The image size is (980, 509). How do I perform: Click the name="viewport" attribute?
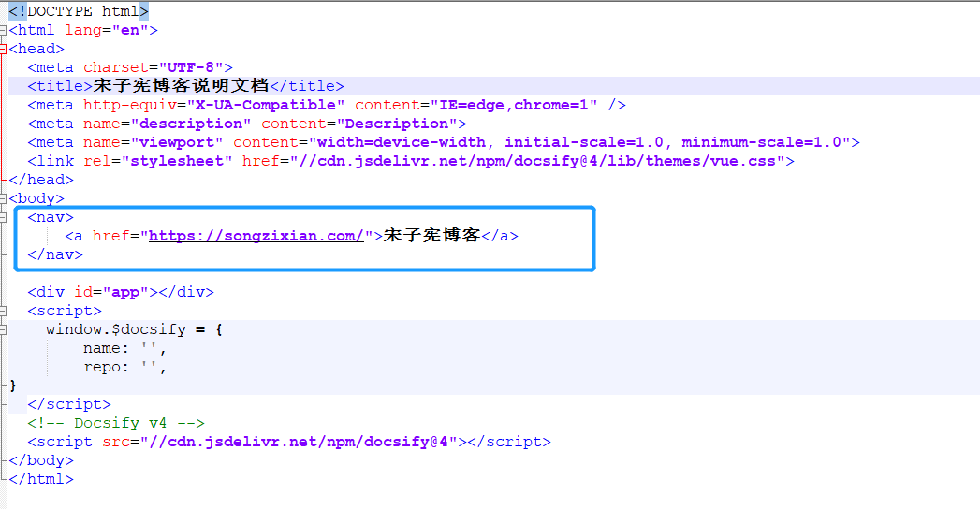point(154,142)
